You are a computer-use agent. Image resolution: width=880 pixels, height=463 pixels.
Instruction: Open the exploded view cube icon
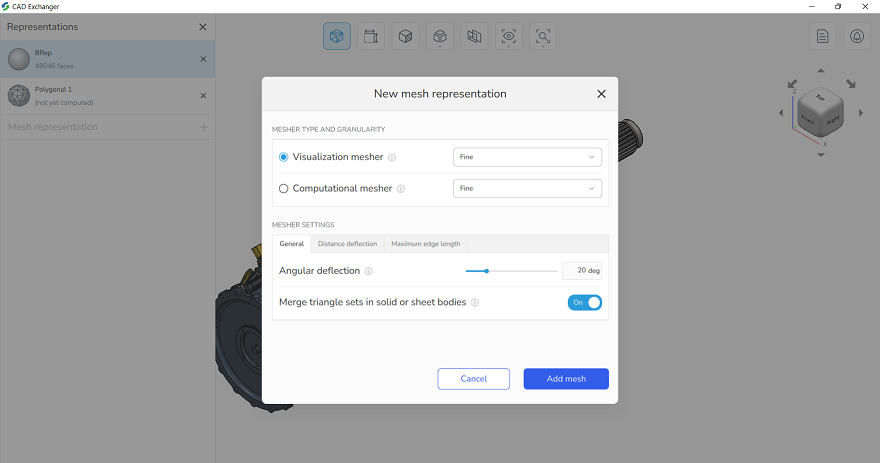point(440,36)
